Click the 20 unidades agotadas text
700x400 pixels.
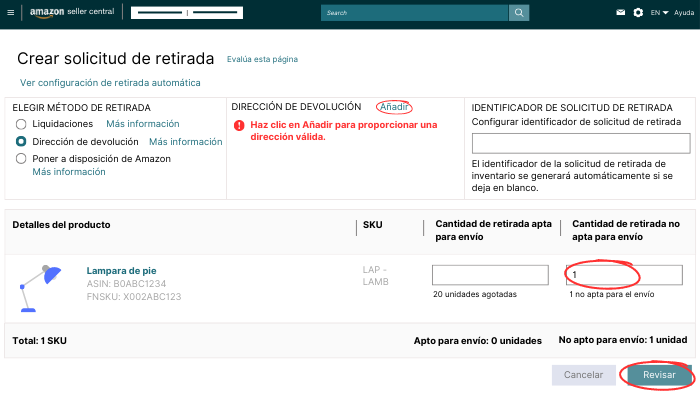coord(475,294)
